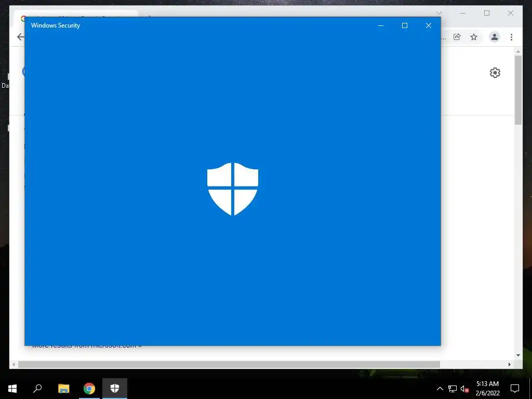Show hidden system tray icons
This screenshot has width=532, height=399.
[440, 389]
